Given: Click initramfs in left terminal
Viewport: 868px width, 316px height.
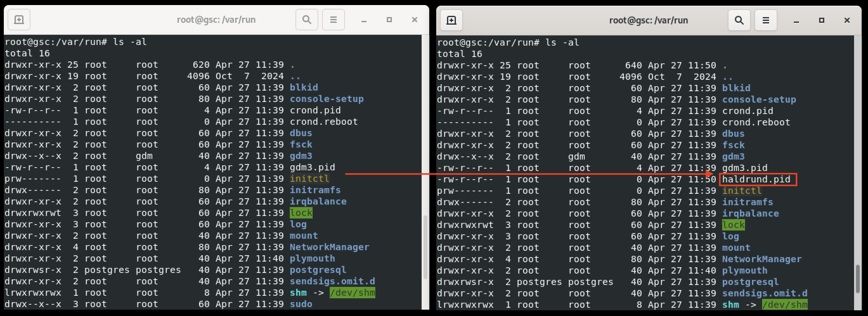Looking at the screenshot, I should coord(315,190).
